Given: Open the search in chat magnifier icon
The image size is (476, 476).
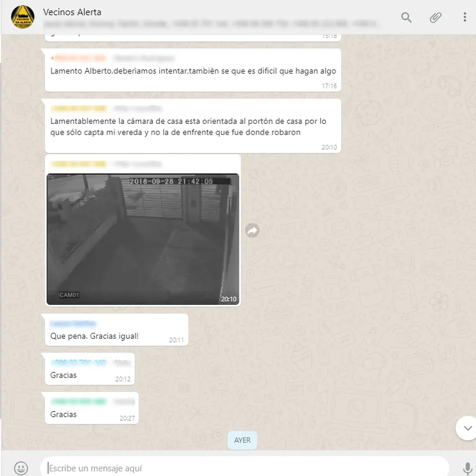Looking at the screenshot, I should point(406,18).
